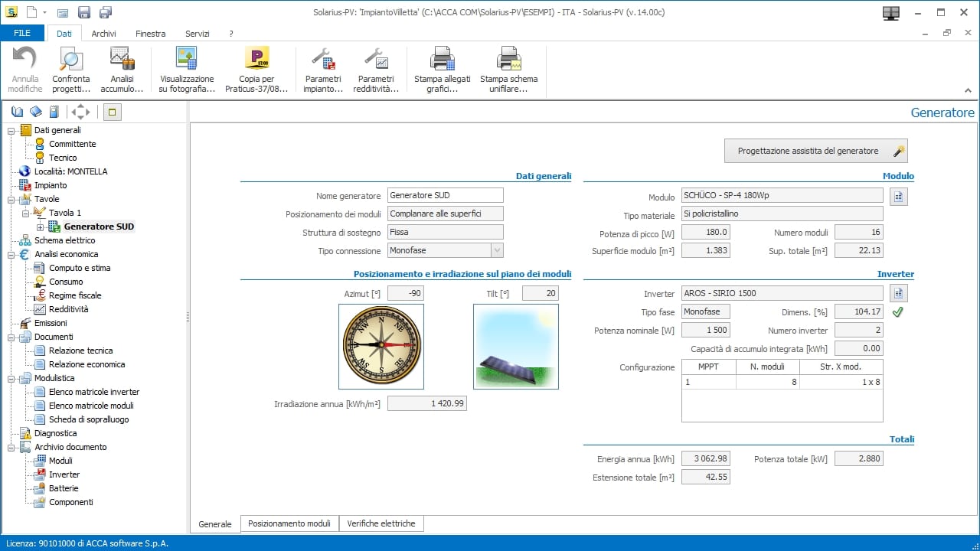The image size is (980, 551).
Task: Switch to Posizionamento moduli tab
Action: click(x=289, y=523)
